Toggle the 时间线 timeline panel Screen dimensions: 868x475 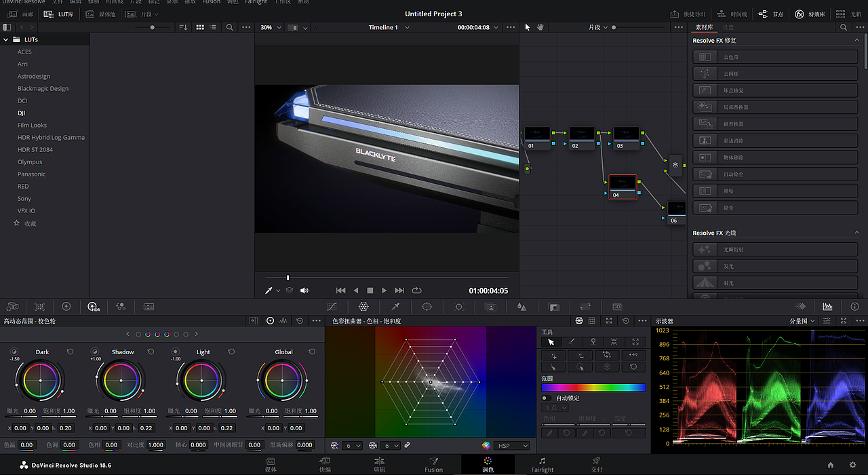[x=732, y=14]
